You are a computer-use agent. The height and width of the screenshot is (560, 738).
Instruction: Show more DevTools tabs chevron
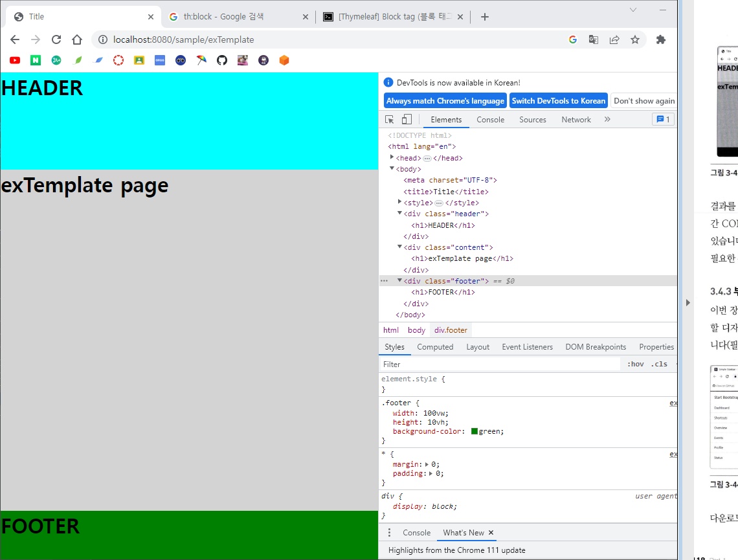point(607,120)
